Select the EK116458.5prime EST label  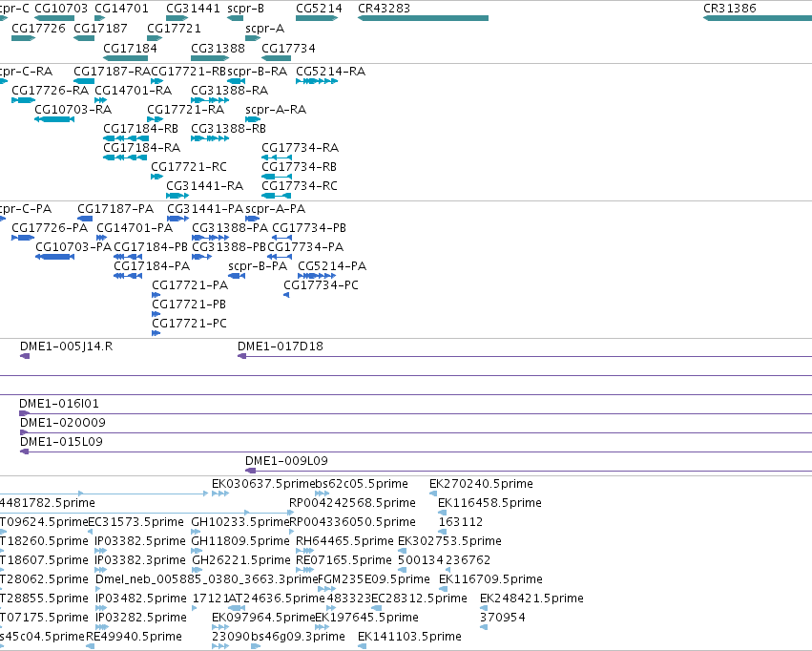point(489,503)
